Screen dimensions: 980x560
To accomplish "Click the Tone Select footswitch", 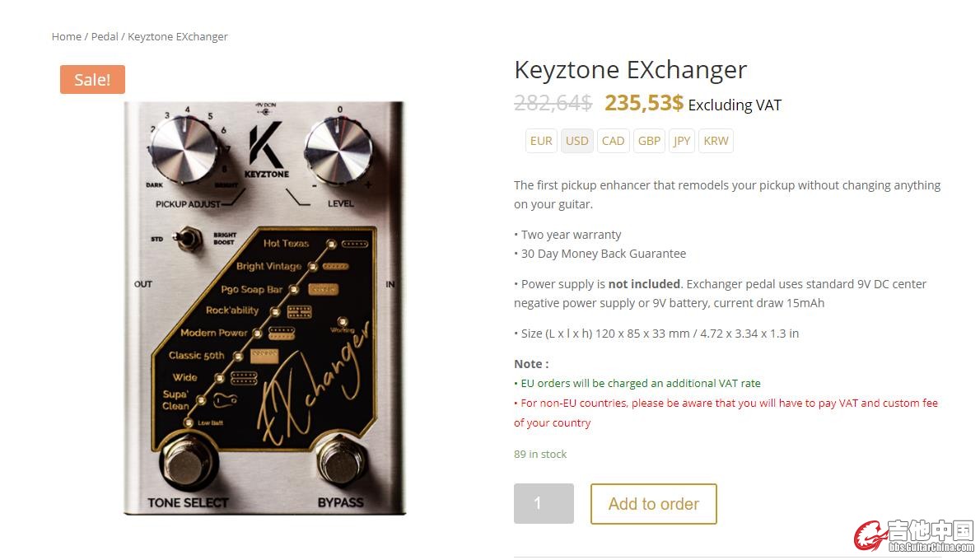I will click(x=187, y=460).
